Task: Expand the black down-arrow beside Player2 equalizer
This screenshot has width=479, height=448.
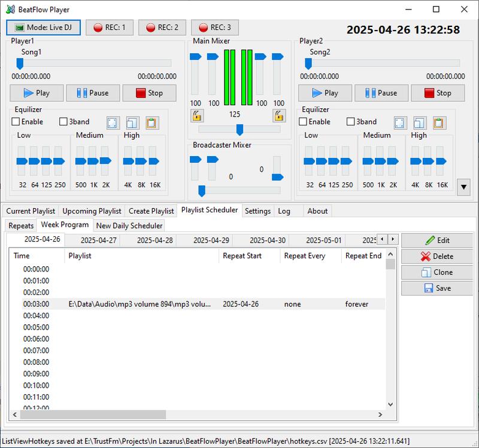Action: 463,187
